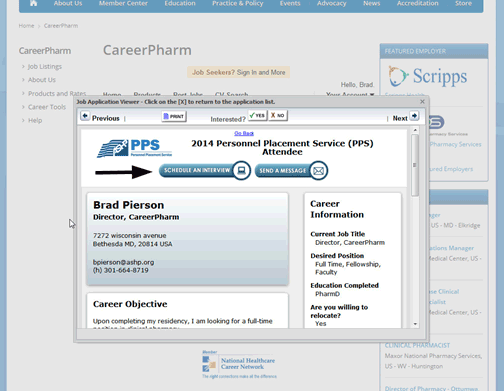This screenshot has width=504, height=391.
Task: Open the Accreditation menu item
Action: [x=418, y=3]
